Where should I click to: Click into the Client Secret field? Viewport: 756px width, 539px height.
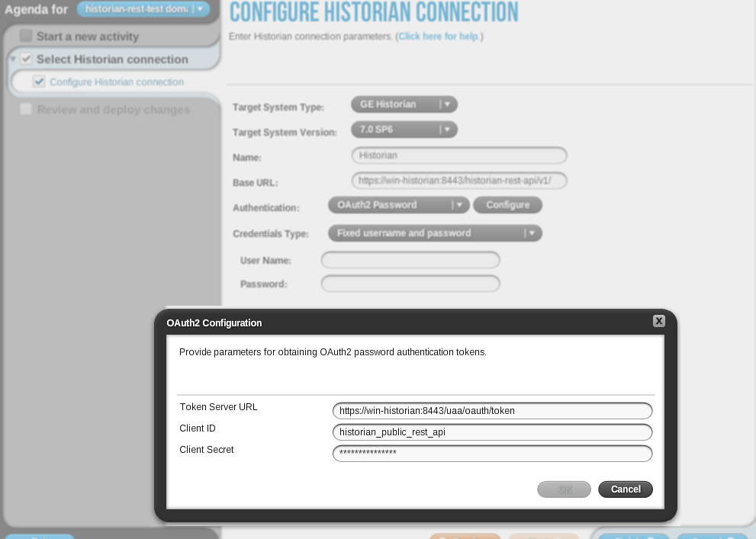(492, 454)
